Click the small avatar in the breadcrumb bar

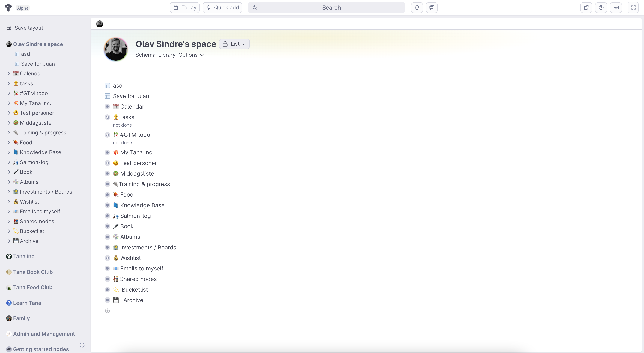pyautogui.click(x=100, y=24)
